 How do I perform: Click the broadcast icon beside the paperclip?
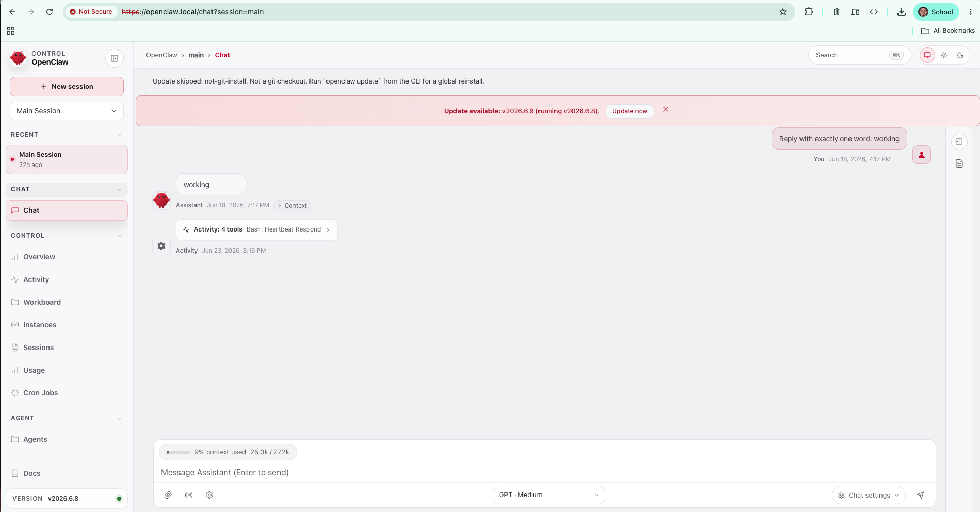[189, 495]
